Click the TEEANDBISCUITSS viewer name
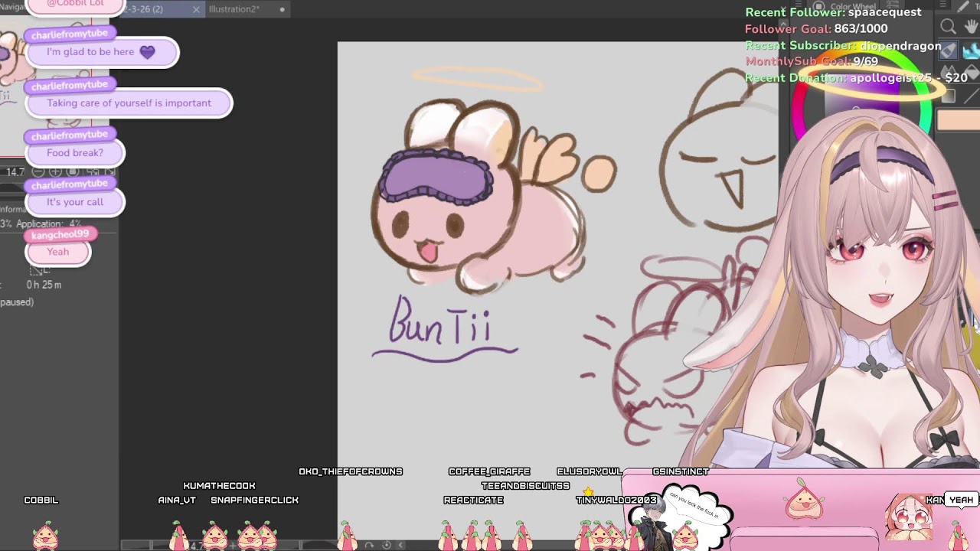 pyautogui.click(x=525, y=486)
